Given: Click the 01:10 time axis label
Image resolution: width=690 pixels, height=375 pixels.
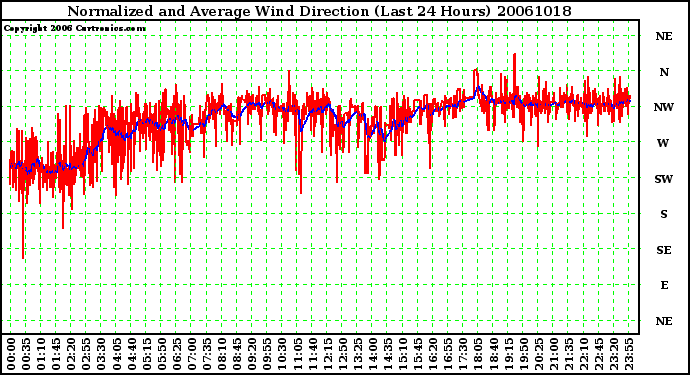Looking at the screenshot, I should pos(41,354).
